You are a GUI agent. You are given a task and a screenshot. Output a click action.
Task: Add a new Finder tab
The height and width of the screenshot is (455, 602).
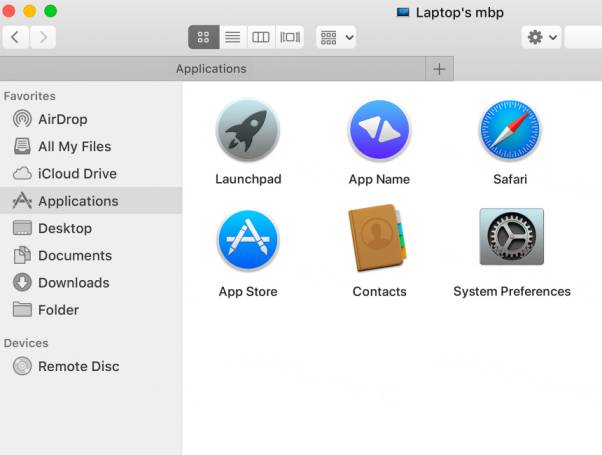click(438, 69)
